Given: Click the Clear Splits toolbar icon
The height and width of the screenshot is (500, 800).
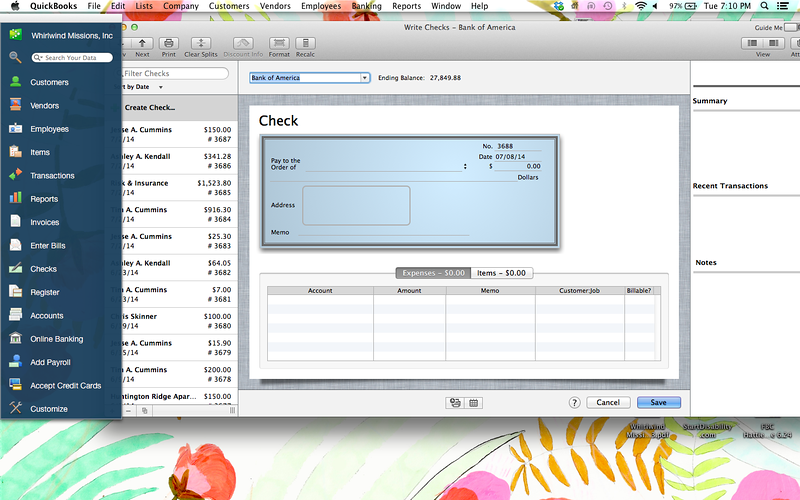Looking at the screenshot, I should 200,43.
